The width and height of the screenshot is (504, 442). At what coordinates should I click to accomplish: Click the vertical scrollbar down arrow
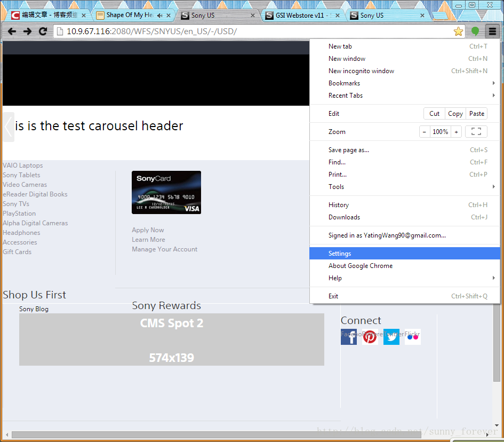[497, 425]
